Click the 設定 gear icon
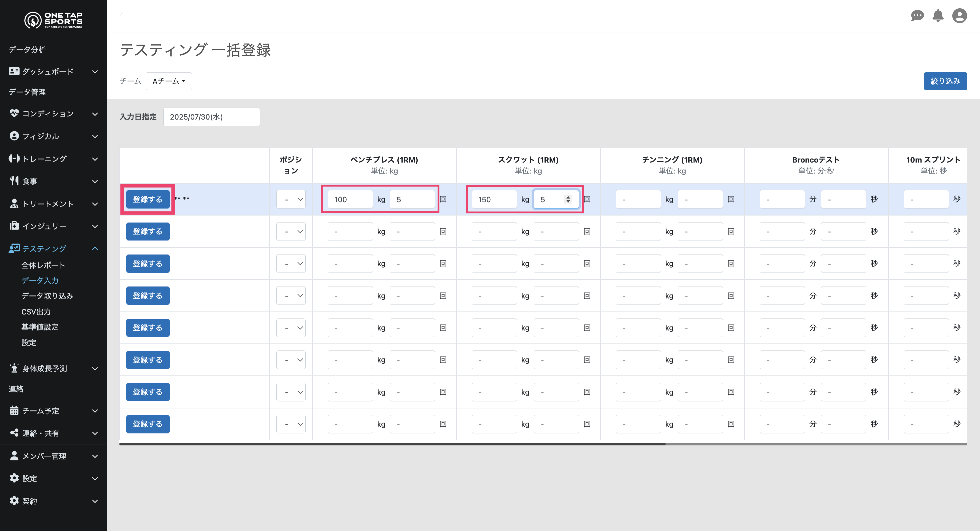The width and height of the screenshot is (980, 531). [14, 478]
